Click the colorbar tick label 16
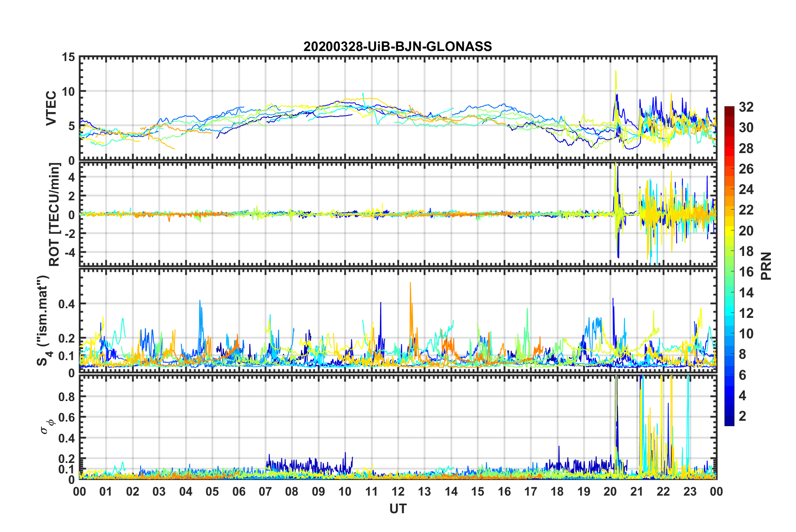 746,272
